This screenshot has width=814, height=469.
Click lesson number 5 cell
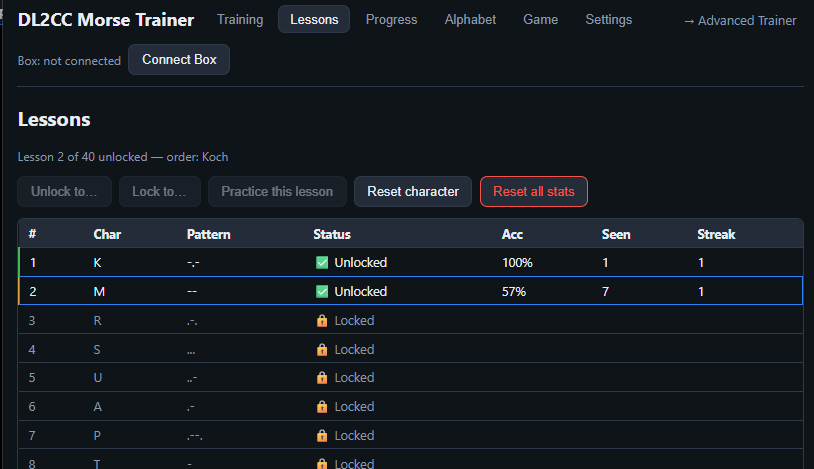[x=32, y=378]
